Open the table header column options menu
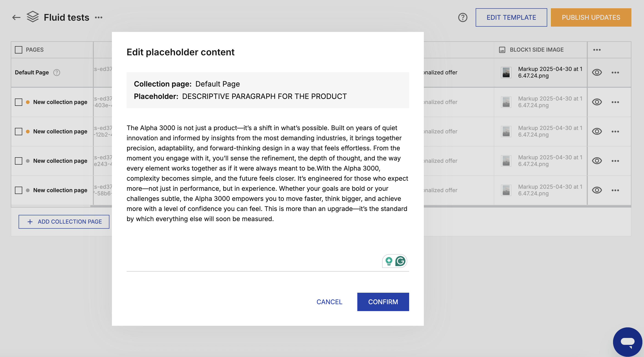The image size is (644, 357). coord(597,50)
